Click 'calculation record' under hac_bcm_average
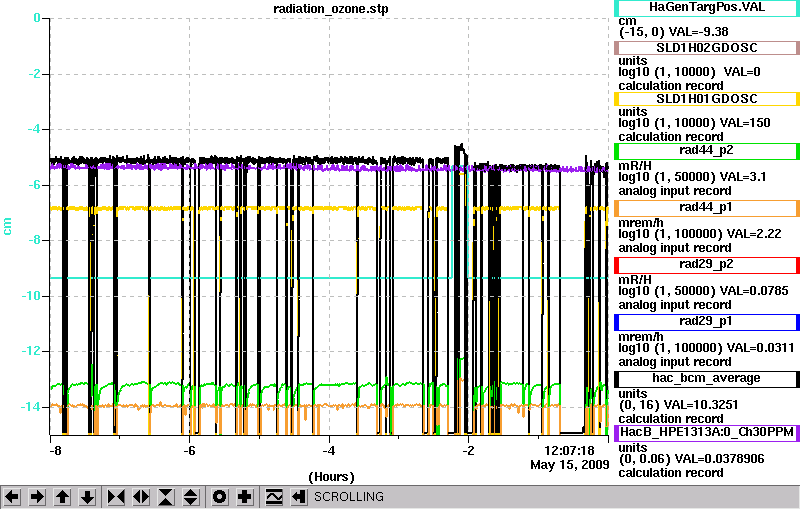The image size is (800, 509). (x=671, y=419)
